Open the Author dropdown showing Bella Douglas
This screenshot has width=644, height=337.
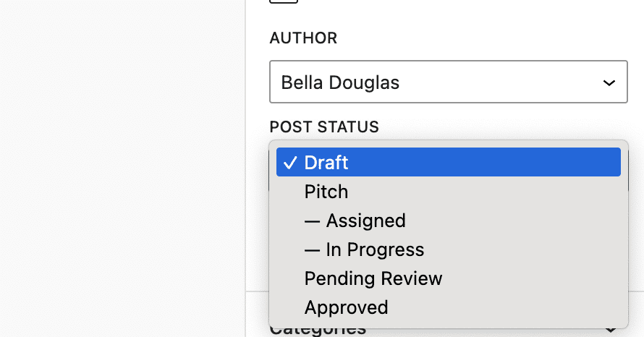coord(448,82)
